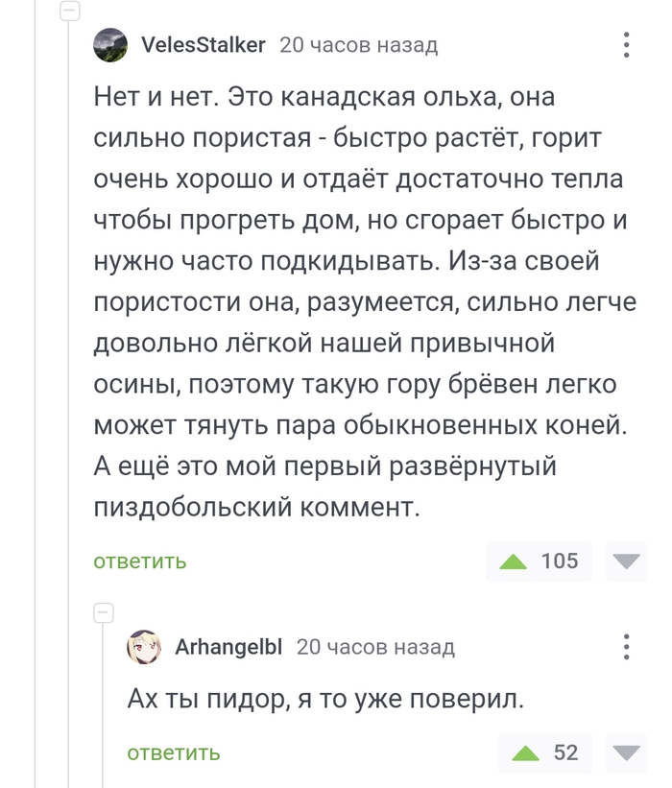Reply to Arhangelbl's comment via 'ответить'

pyautogui.click(x=174, y=753)
